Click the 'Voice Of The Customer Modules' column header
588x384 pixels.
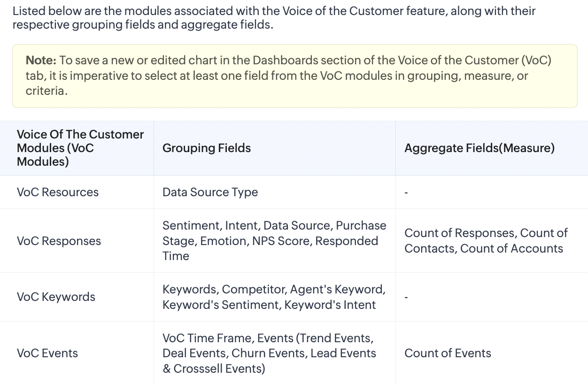pyautogui.click(x=80, y=148)
